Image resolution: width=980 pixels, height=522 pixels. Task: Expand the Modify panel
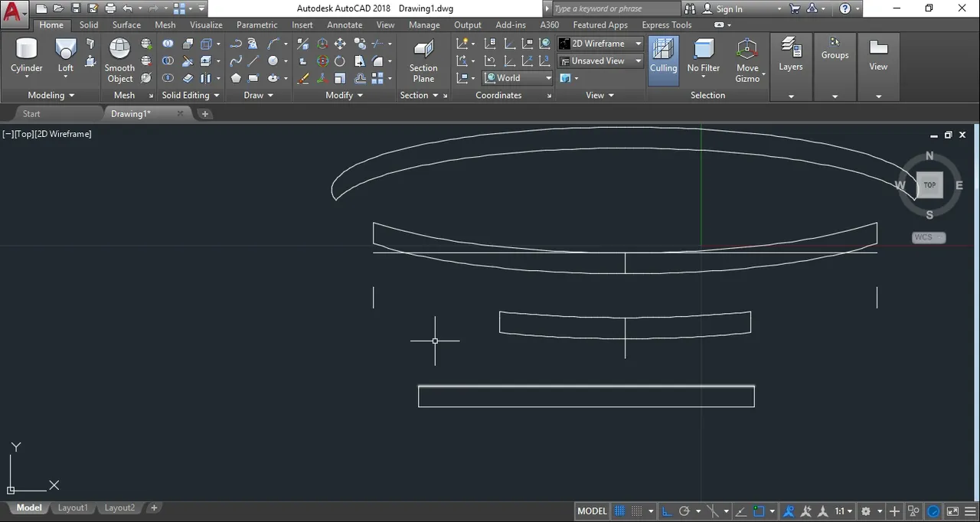(x=344, y=96)
